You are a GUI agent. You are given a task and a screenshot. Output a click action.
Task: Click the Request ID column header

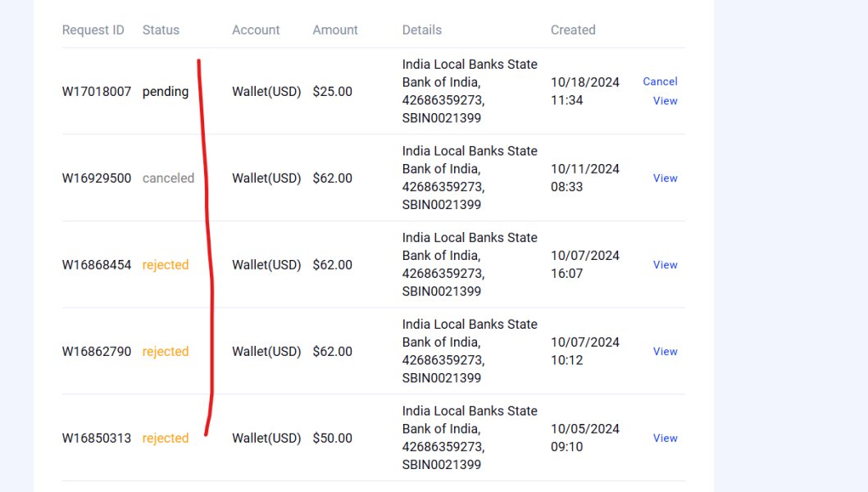point(93,30)
